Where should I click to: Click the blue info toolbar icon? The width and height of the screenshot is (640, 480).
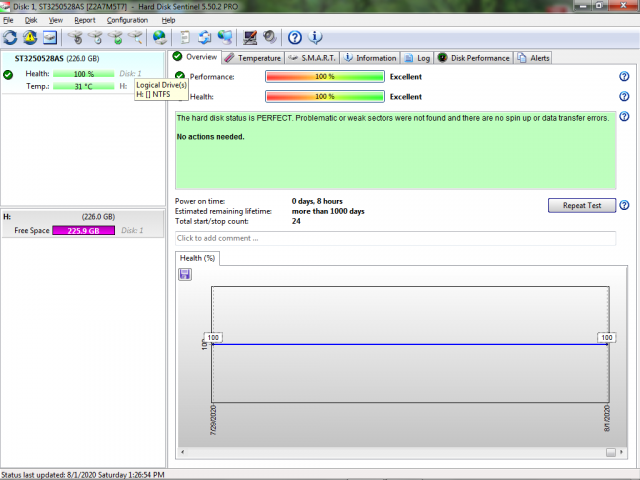[316, 38]
